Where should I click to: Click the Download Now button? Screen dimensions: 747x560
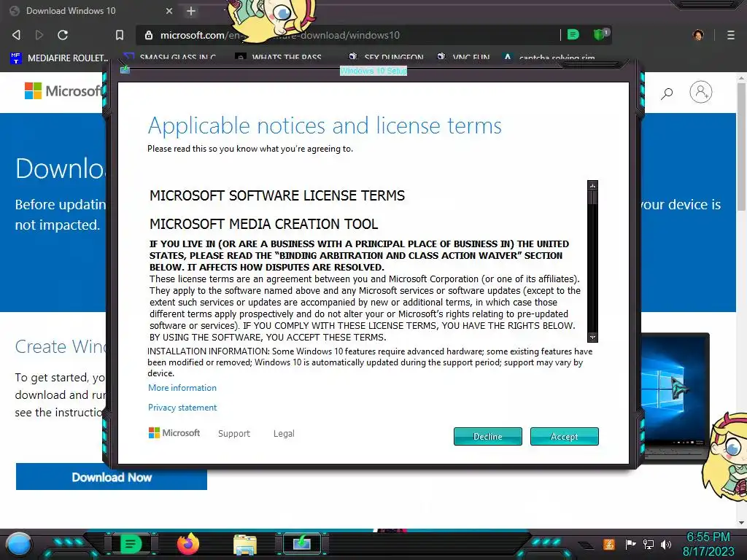click(x=112, y=477)
